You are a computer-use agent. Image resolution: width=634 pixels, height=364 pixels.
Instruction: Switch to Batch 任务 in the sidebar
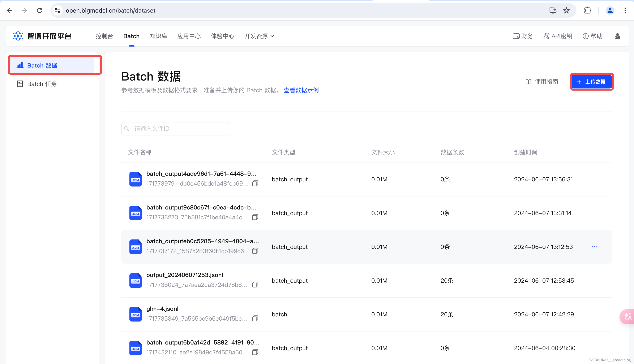42,84
